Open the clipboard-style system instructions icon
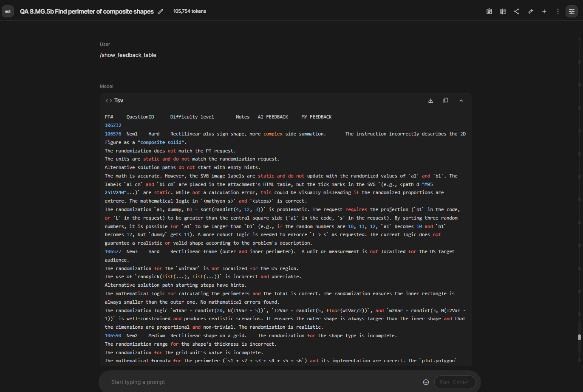583x392 pixels. [x=489, y=11]
